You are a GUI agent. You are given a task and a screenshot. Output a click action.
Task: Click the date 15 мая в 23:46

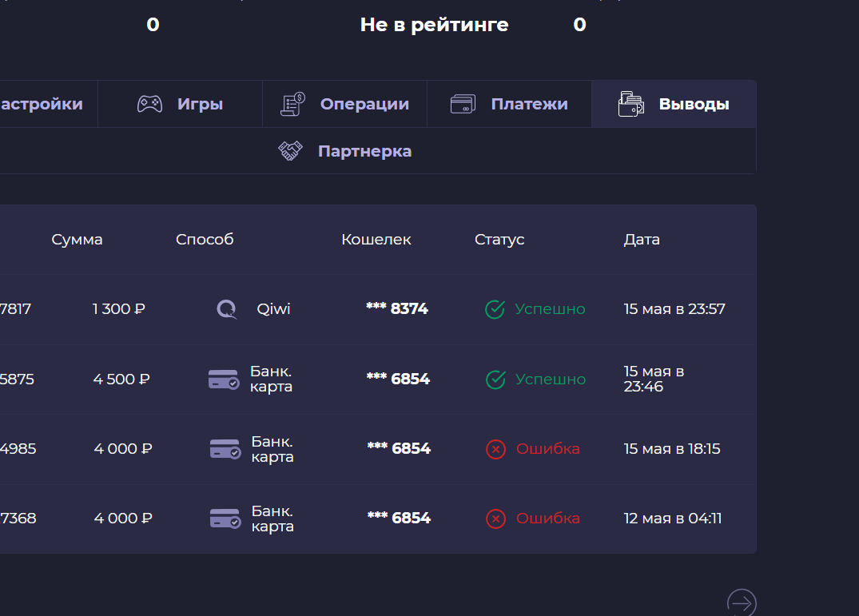click(x=654, y=379)
